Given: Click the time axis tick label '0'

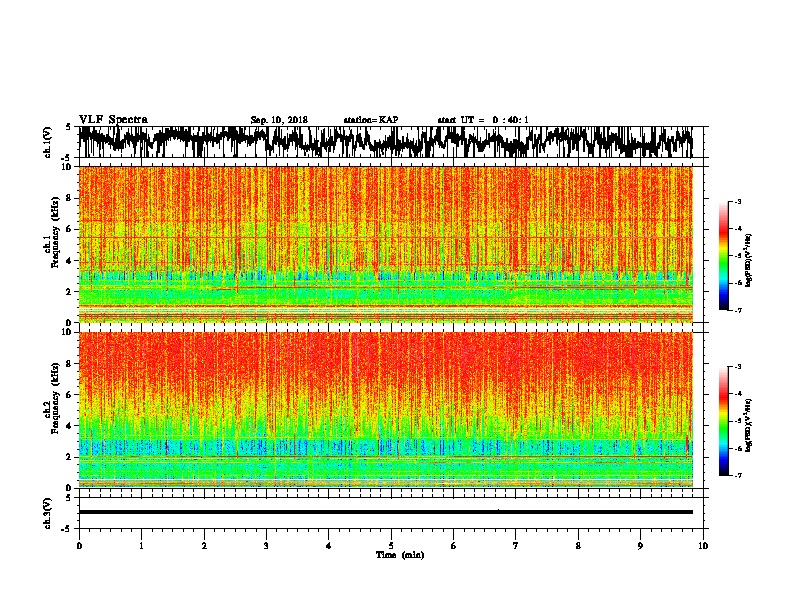Looking at the screenshot, I should coord(79,546).
